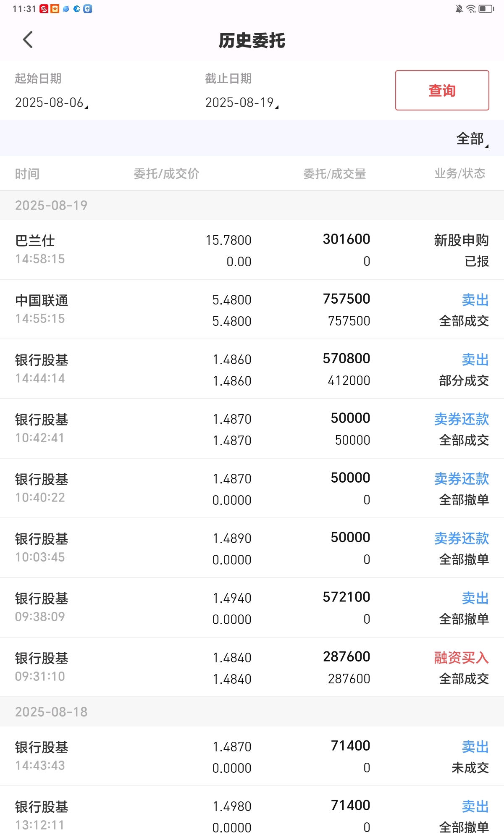Click the 15.7800 order price
The image size is (504, 840).
coord(228,240)
